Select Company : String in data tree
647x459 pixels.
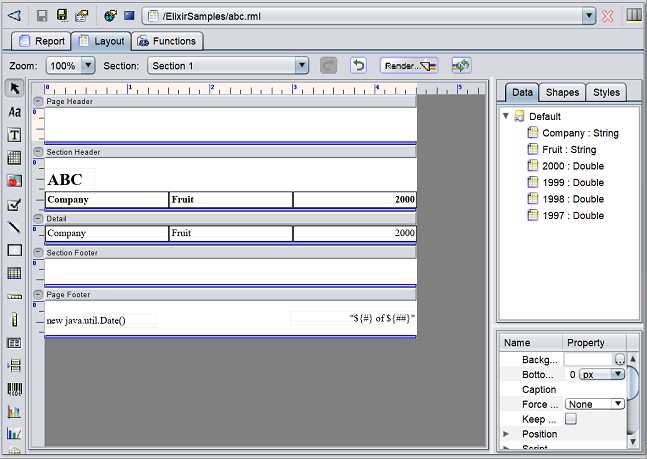[580, 133]
